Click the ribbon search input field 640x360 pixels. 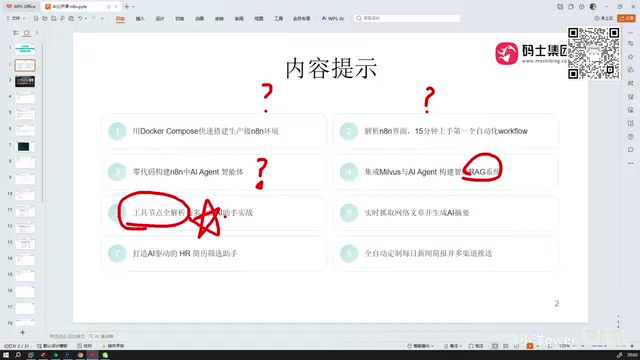coord(407,18)
